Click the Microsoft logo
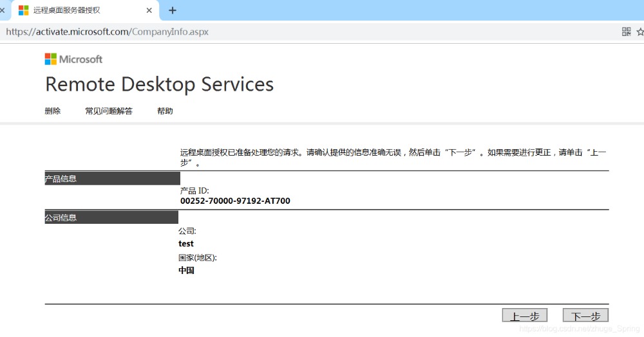Screen dimensions: 644x337 click(x=73, y=59)
